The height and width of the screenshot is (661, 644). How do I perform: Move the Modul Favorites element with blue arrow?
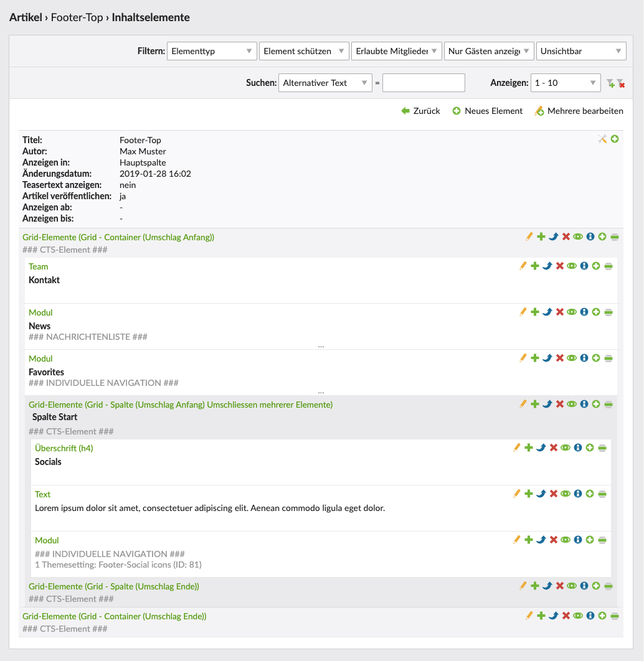[547, 358]
